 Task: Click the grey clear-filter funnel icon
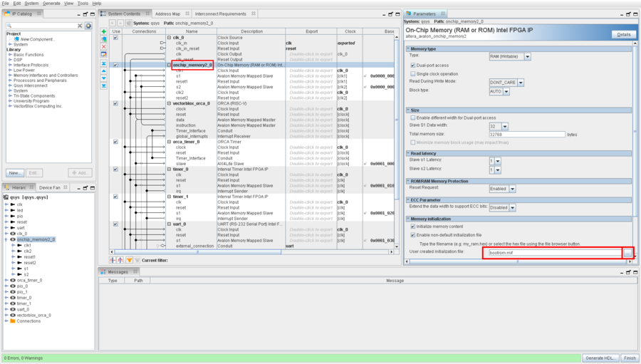pyautogui.click(x=137, y=260)
